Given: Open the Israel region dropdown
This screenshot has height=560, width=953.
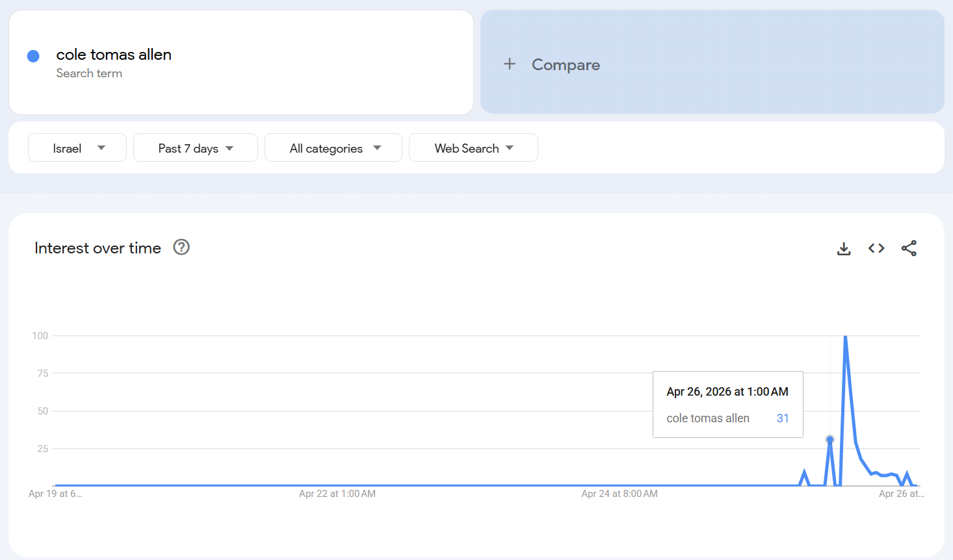Looking at the screenshot, I should pos(77,148).
